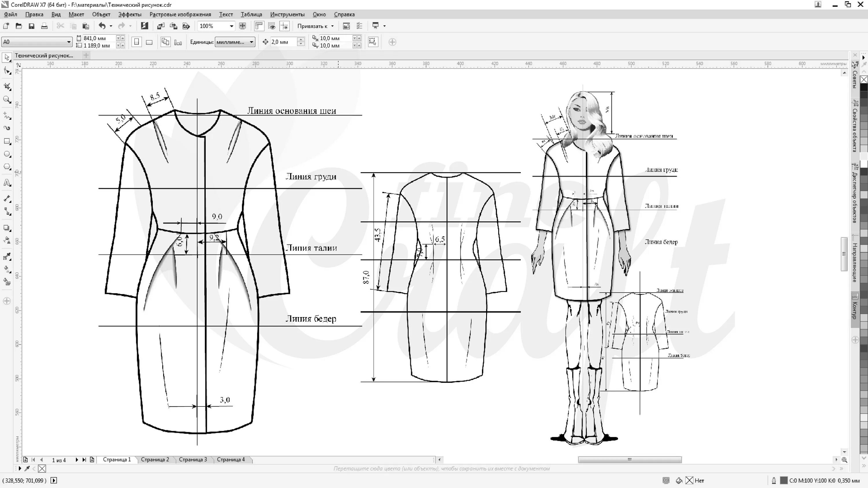Choose the Text tool
This screenshot has height=488, width=868.
(x=7, y=183)
